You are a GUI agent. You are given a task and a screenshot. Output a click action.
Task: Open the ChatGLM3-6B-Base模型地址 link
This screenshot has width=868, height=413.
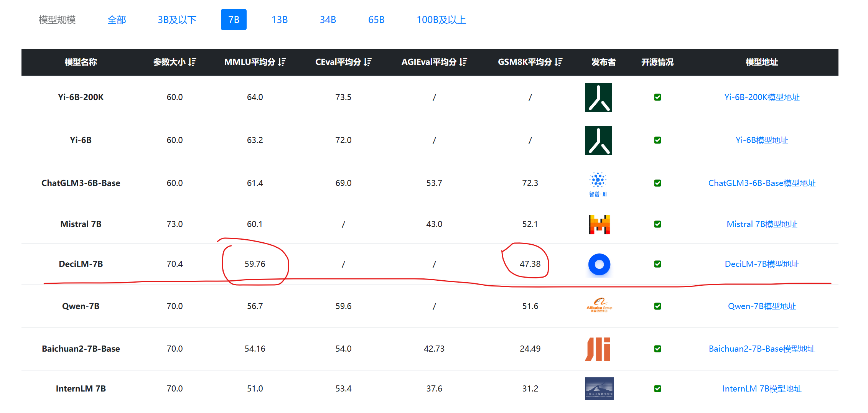[x=762, y=183]
